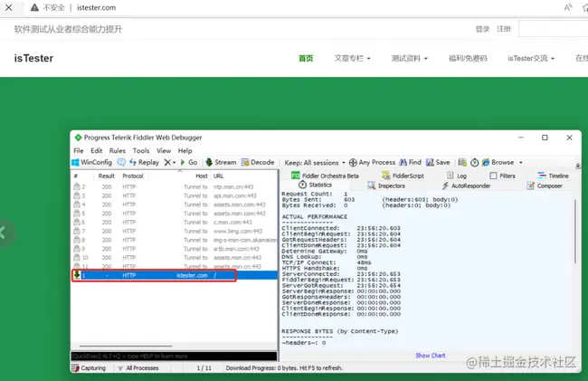This screenshot has width=588, height=381.
Task: Switch to the AutoResponder tab
Action: point(466,186)
